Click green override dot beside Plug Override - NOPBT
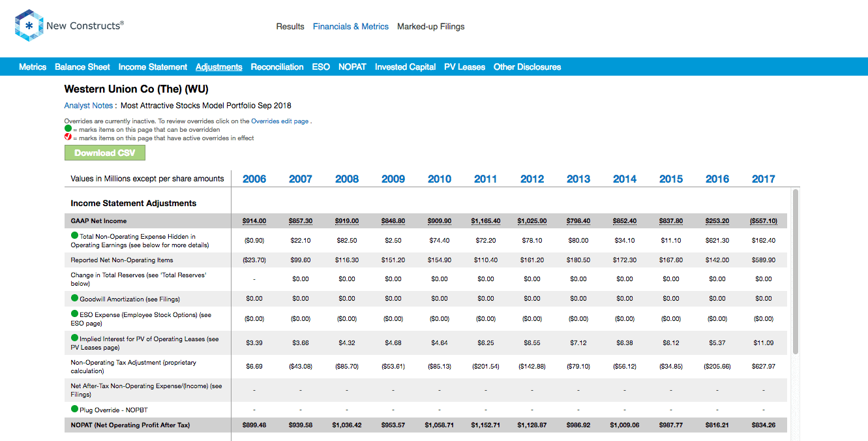This screenshot has width=868, height=441. 74,409
